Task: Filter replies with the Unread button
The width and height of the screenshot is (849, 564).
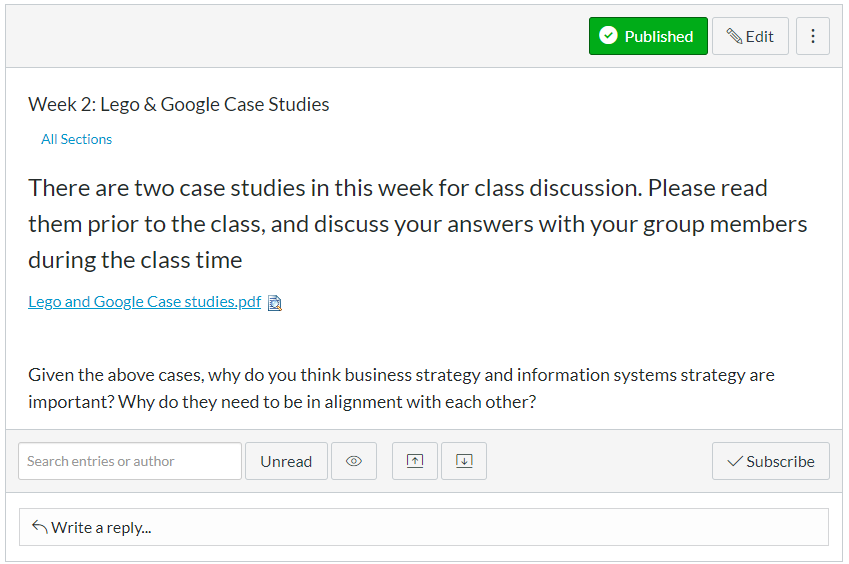Action: click(286, 461)
